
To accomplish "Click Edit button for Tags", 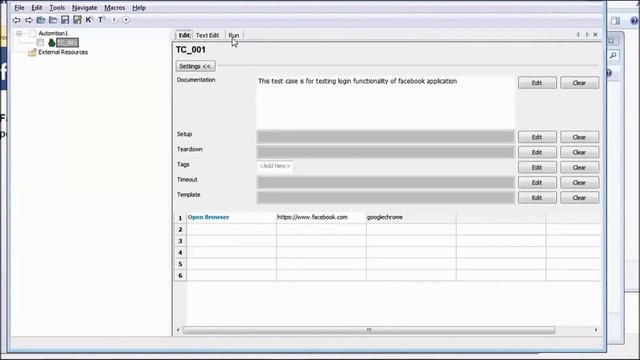I will click(x=537, y=167).
